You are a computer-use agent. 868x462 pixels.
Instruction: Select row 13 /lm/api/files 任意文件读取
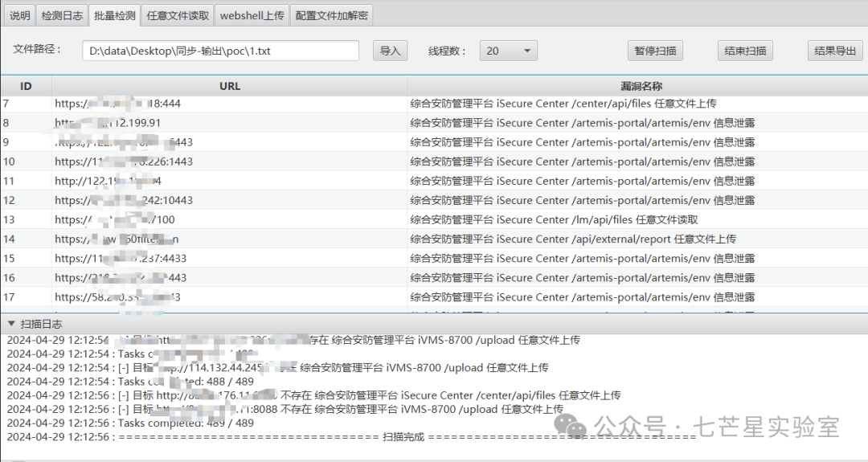434,219
